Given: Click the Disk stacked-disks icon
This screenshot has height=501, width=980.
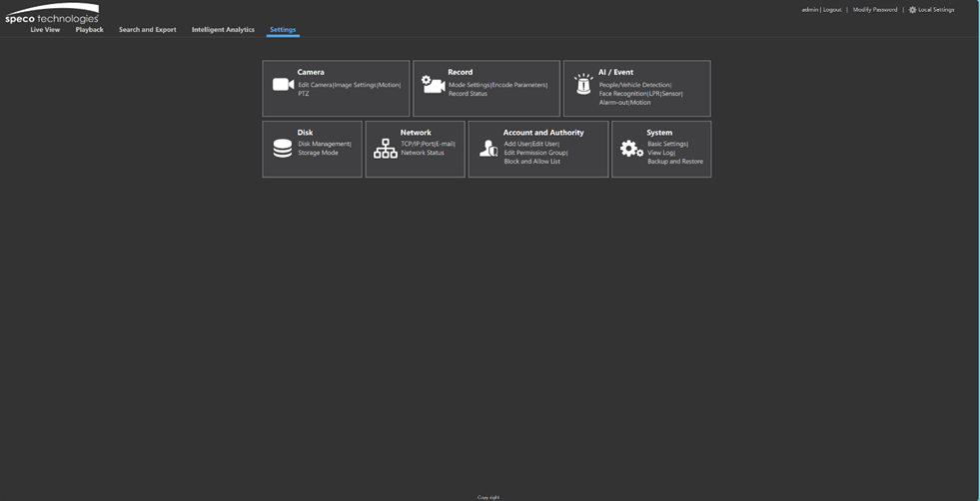Looking at the screenshot, I should 283,148.
